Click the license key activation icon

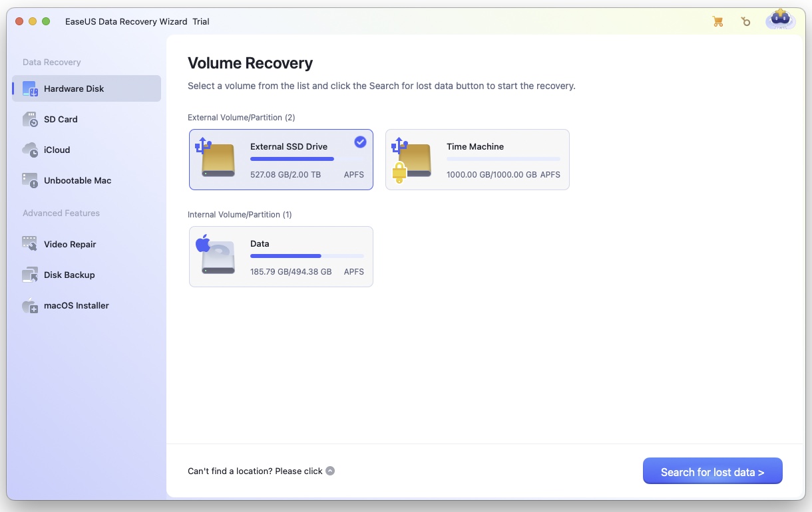745,21
